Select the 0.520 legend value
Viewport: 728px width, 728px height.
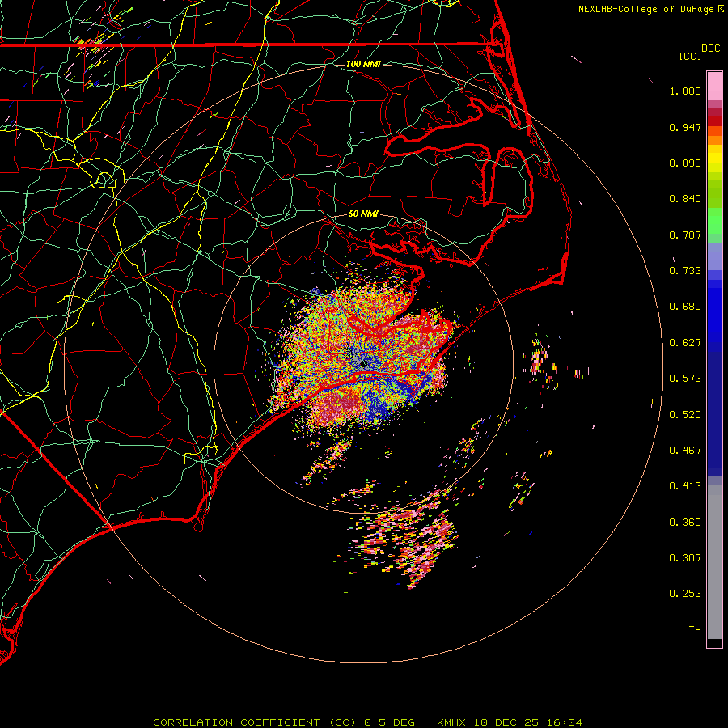pos(685,415)
